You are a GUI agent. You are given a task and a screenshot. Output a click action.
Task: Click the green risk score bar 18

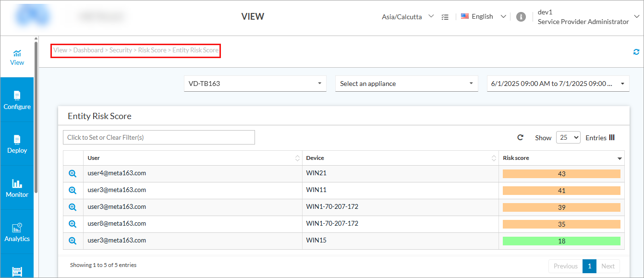click(x=561, y=241)
